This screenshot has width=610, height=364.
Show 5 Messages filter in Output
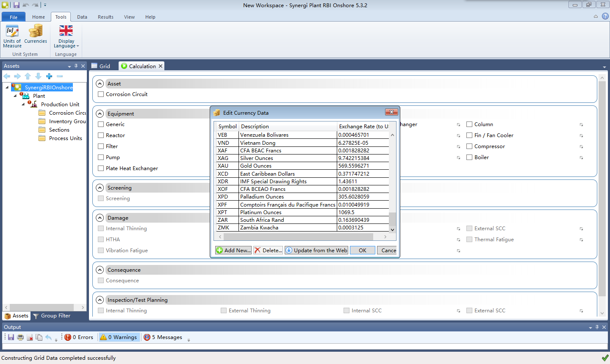(x=163, y=337)
